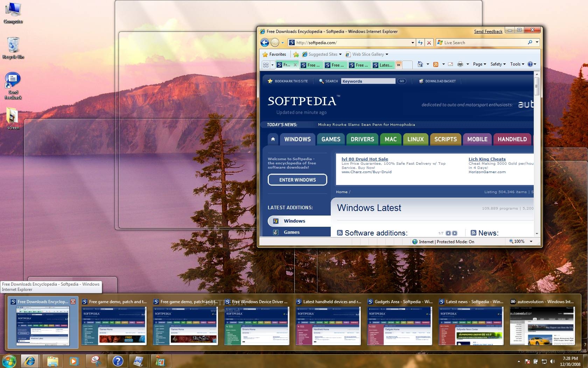Open the WINDOWS category tab
Image resolution: width=588 pixels, height=368 pixels.
pos(297,139)
